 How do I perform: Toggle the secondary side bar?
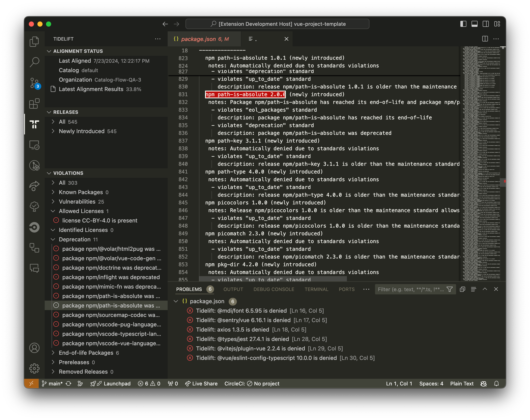(486, 24)
